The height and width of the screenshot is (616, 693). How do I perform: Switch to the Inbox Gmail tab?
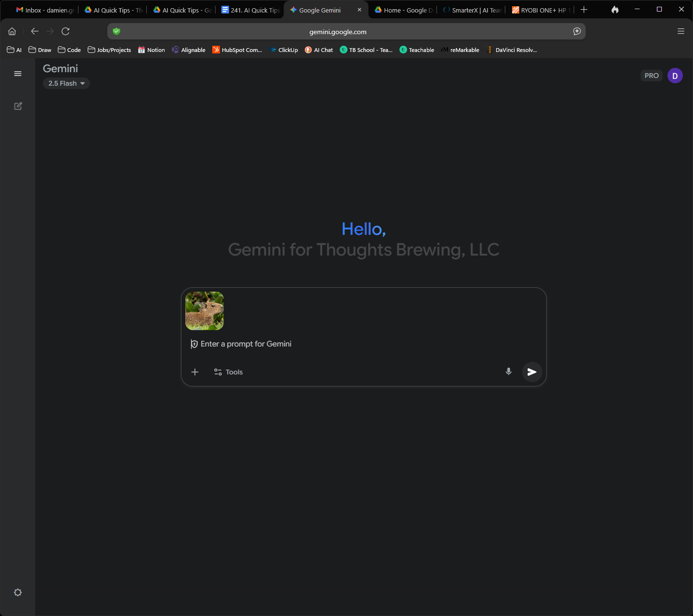[43, 10]
